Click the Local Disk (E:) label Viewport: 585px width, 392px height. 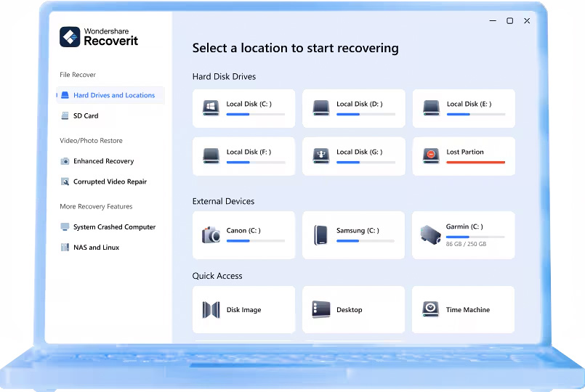click(x=469, y=104)
